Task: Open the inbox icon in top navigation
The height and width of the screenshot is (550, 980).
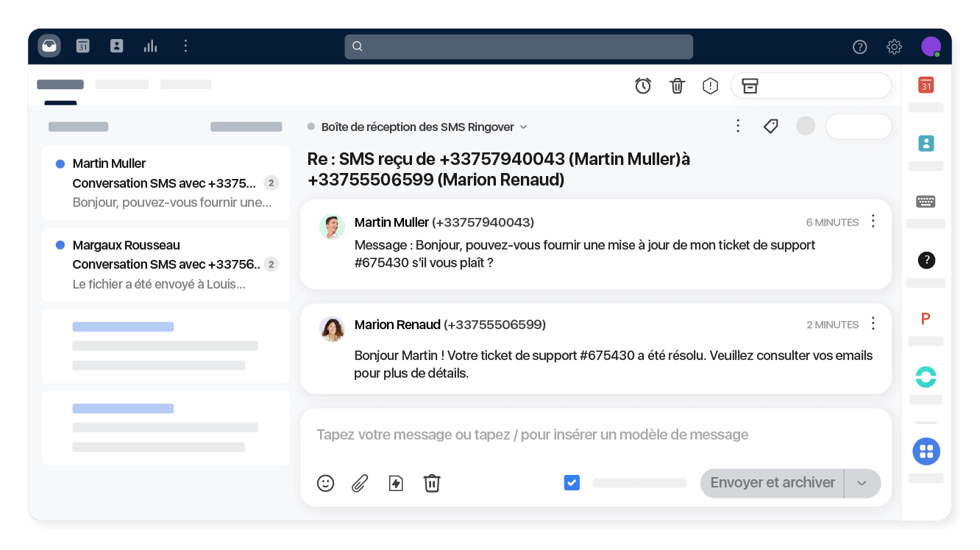Action: click(x=49, y=46)
